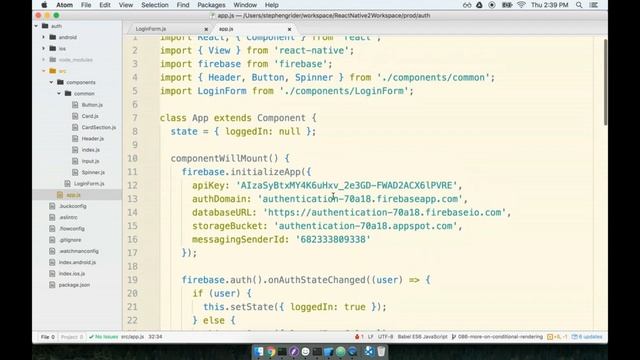Open .watchmanconfig file
This screenshot has height=360, width=640.
click(x=78, y=251)
